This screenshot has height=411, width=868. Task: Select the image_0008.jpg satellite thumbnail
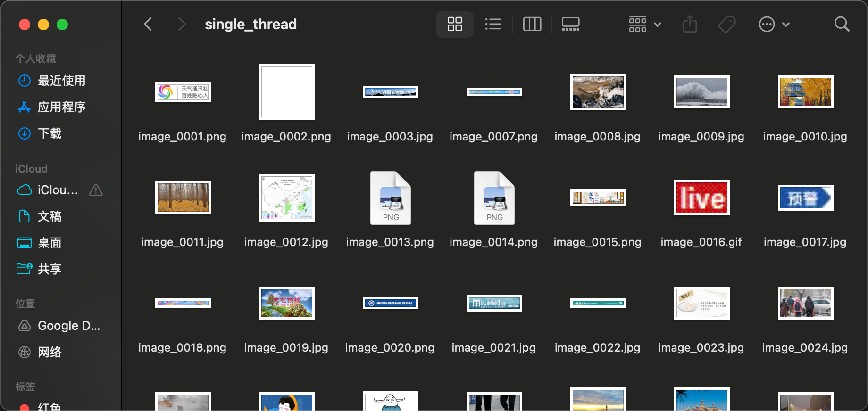[x=598, y=92]
